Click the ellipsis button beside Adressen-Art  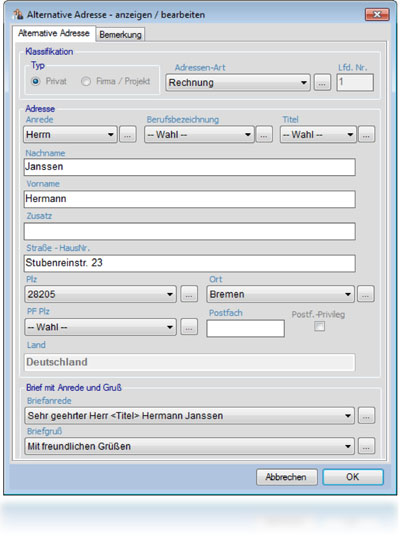[322, 82]
